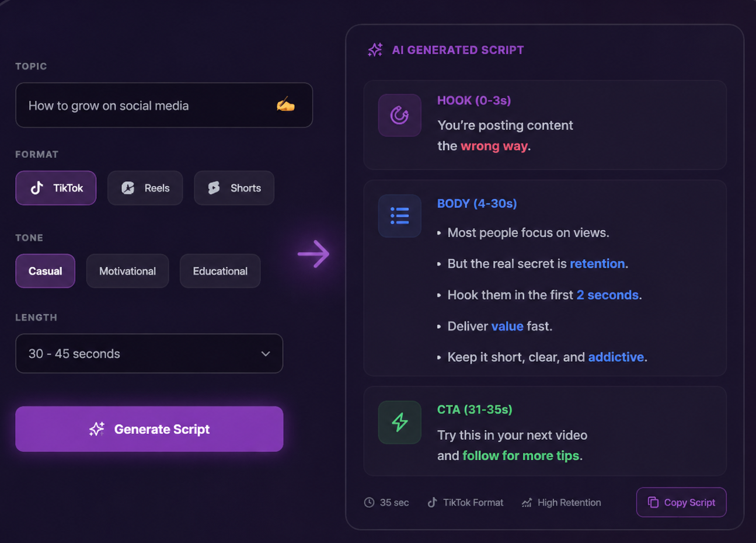
Task: Set tone to Casual
Action: (x=45, y=271)
